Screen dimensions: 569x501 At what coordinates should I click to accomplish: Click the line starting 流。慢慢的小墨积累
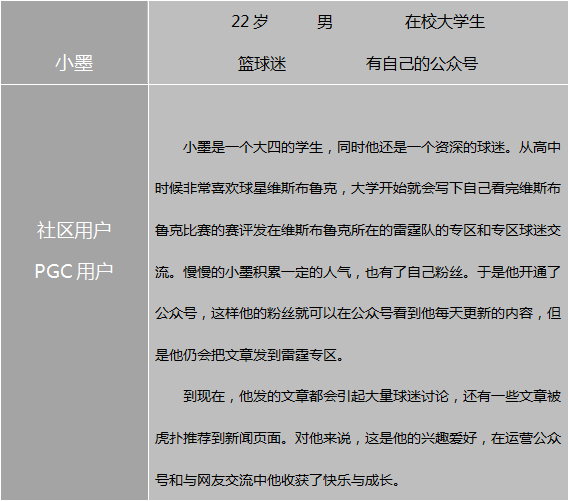tap(358, 272)
